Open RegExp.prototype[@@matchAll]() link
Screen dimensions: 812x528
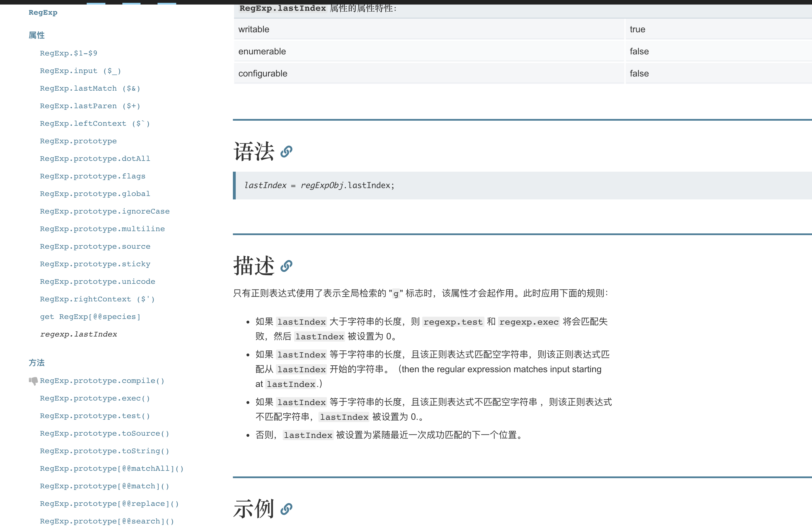coord(112,469)
